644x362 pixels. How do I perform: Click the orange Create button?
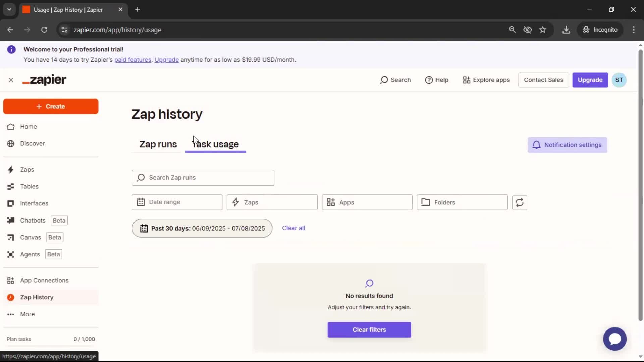pyautogui.click(x=51, y=106)
